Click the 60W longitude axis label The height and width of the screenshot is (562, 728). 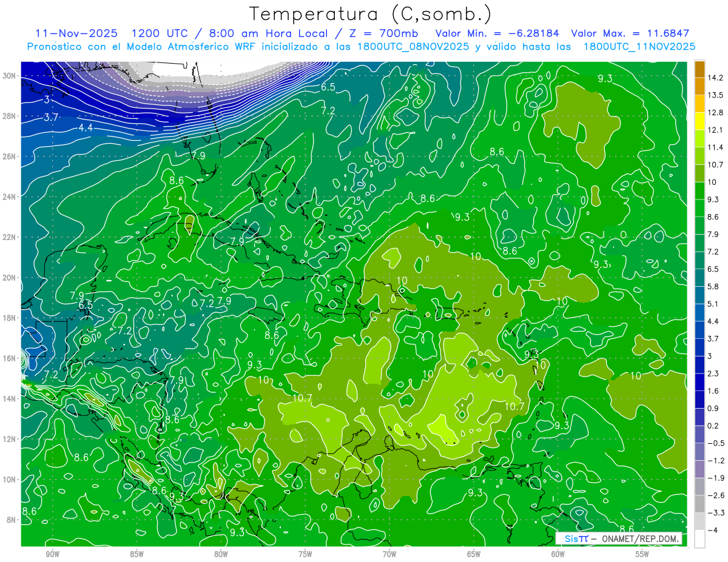[x=558, y=554]
